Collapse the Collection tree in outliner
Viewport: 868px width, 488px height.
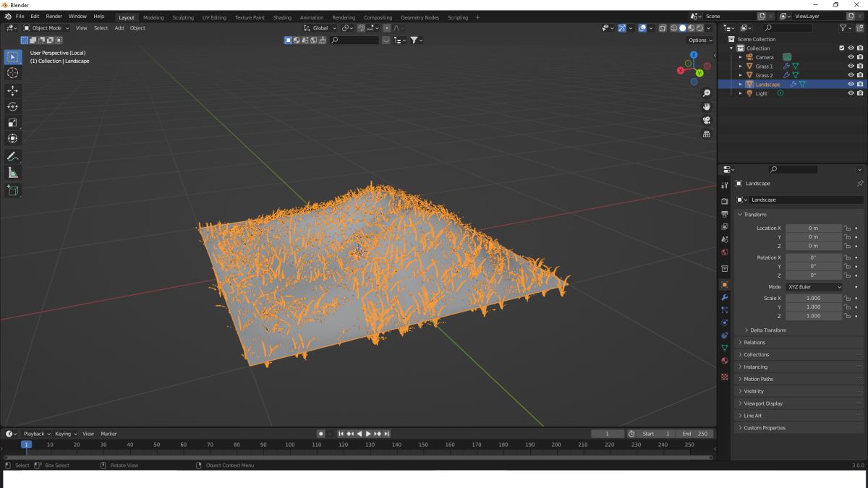pyautogui.click(x=731, y=48)
